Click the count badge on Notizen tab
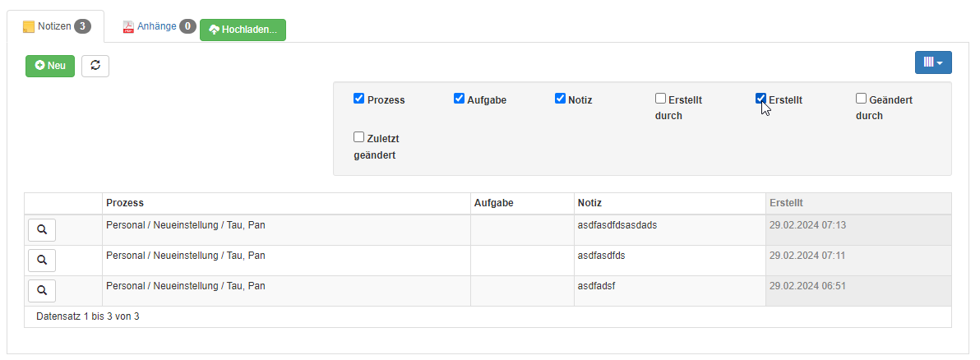The width and height of the screenshot is (980, 360). [82, 26]
